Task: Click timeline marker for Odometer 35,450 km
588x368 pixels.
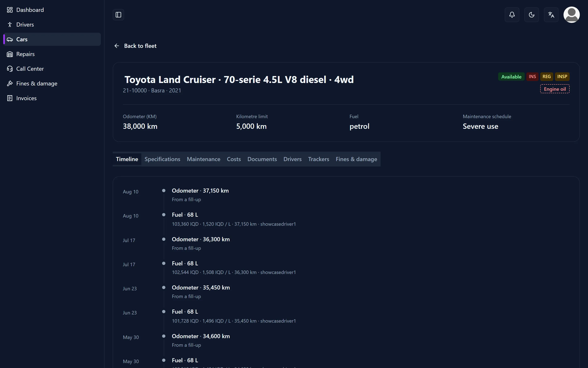Action: pyautogui.click(x=164, y=287)
